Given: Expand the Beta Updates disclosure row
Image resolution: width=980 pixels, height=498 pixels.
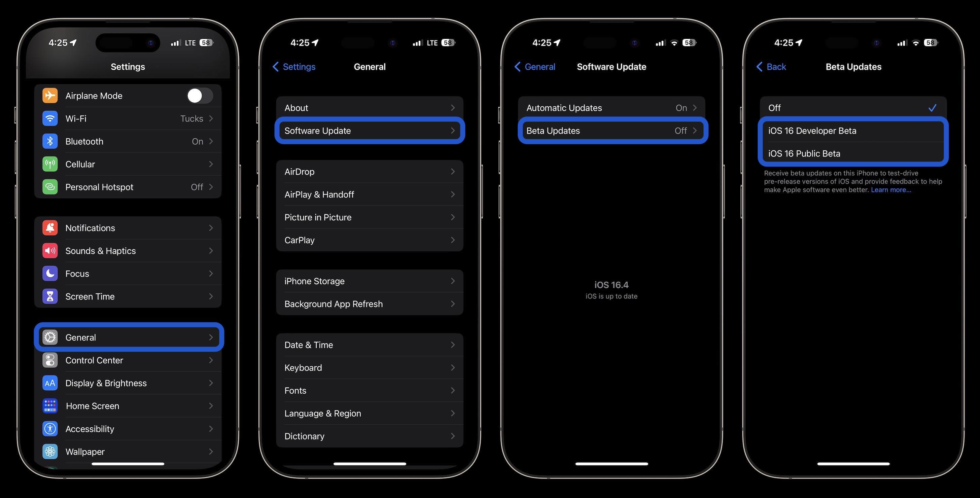Looking at the screenshot, I should 611,131.
